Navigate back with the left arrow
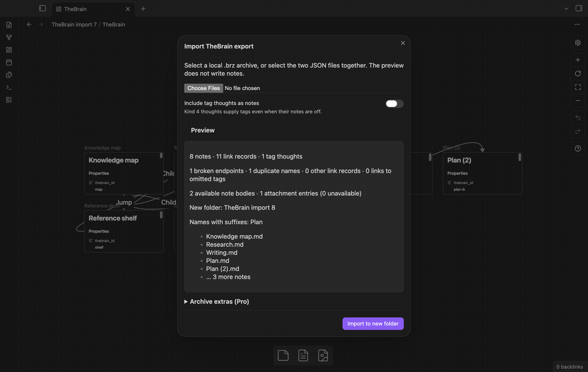 [x=29, y=24]
